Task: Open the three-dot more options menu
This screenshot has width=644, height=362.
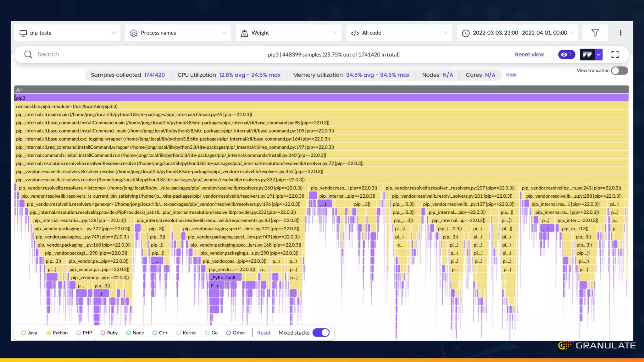Action: click(620, 33)
